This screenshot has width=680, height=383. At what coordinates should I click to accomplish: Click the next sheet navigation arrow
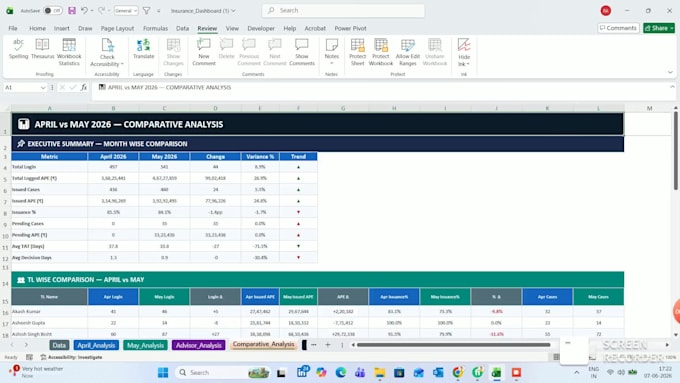click(26, 345)
